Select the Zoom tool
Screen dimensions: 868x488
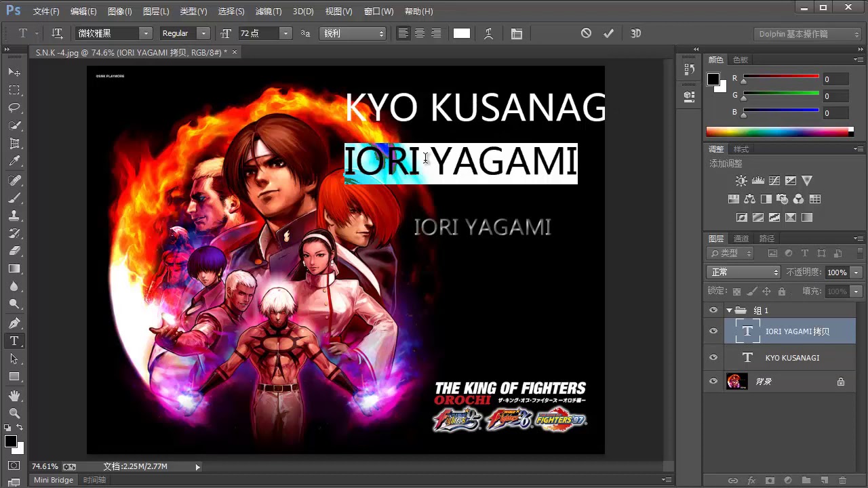pyautogui.click(x=14, y=413)
